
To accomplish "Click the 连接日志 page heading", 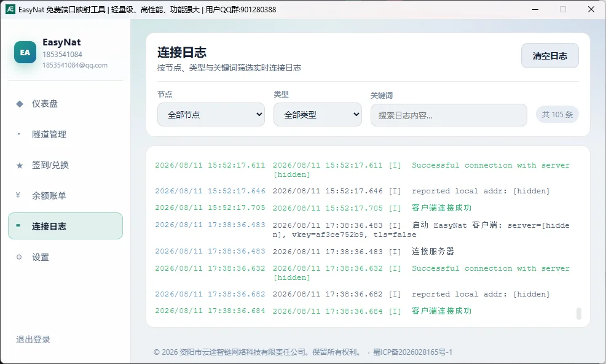I will click(x=182, y=52).
